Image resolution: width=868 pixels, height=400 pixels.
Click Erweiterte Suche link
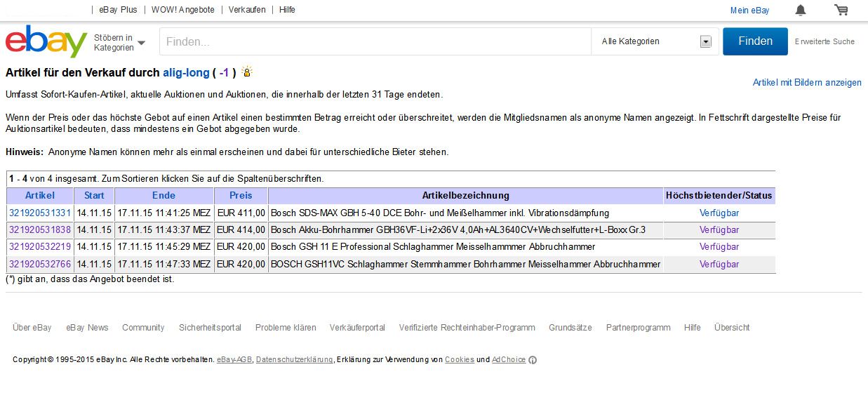tap(824, 41)
